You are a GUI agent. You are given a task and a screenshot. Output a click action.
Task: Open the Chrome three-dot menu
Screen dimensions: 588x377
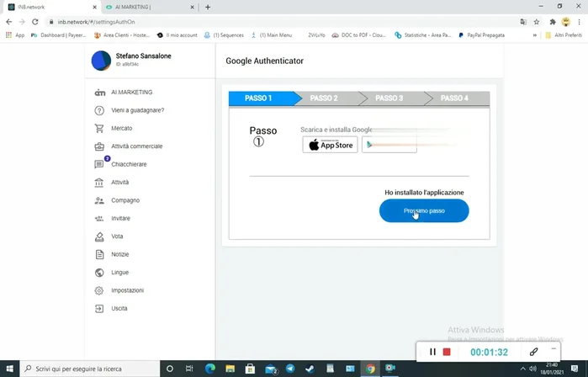580,22
